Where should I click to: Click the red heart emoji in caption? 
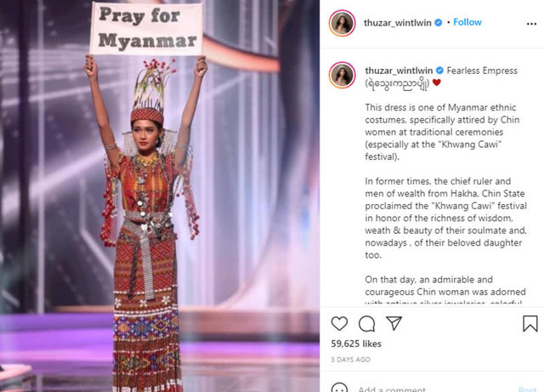[436, 82]
